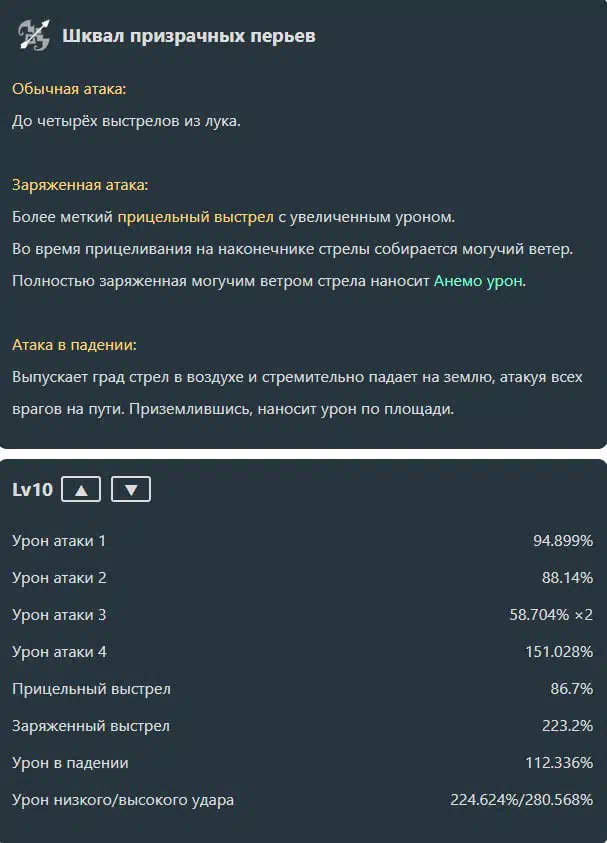
Task: Click the Lv10 level label
Action: pyautogui.click(x=32, y=490)
